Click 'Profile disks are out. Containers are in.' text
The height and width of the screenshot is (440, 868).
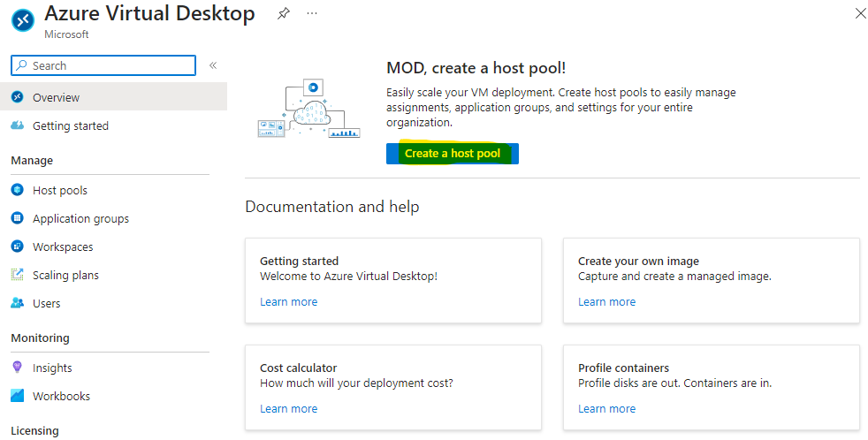point(674,383)
